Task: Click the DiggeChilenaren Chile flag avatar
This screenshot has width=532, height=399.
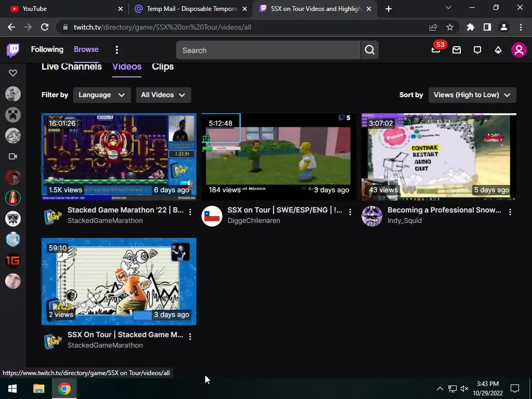Action: pyautogui.click(x=212, y=216)
